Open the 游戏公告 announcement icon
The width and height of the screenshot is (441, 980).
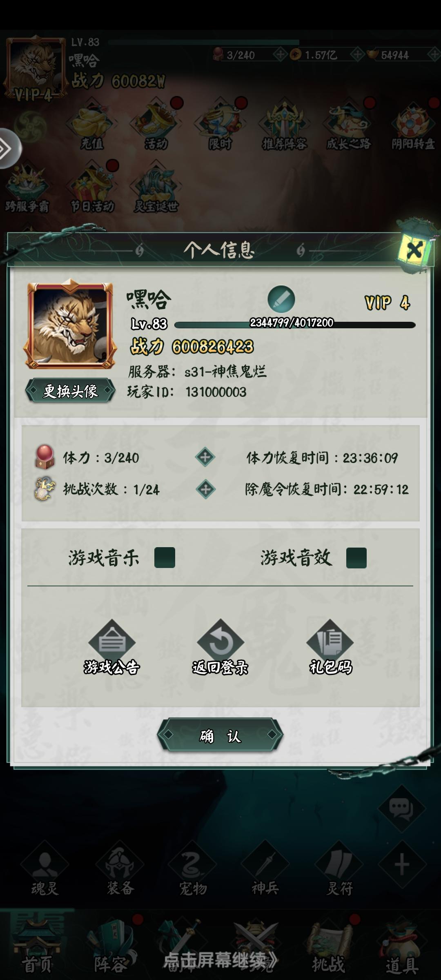pyautogui.click(x=111, y=647)
